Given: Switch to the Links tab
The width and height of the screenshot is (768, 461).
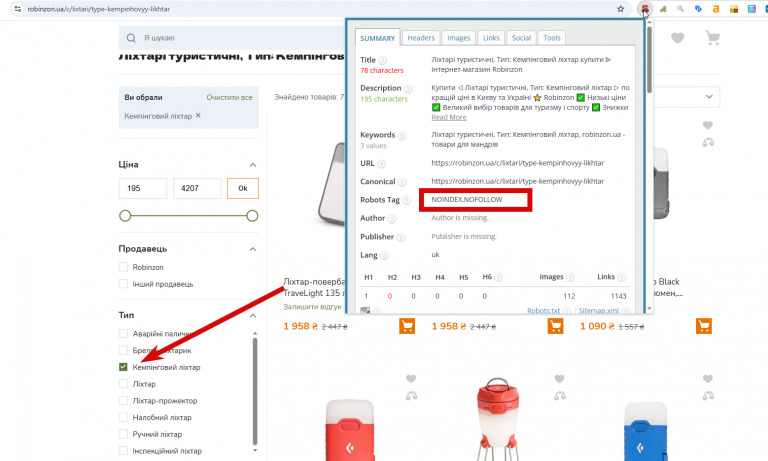Looking at the screenshot, I should (491, 38).
